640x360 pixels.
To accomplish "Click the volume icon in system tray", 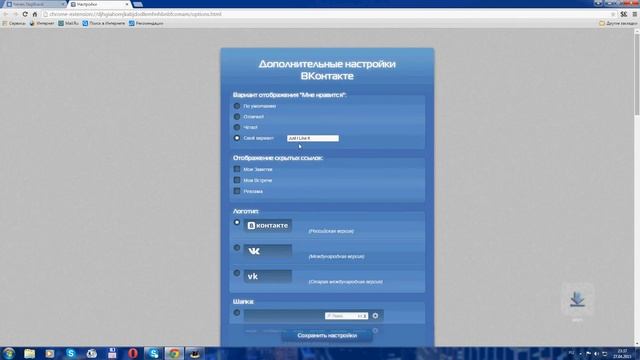I will [597, 353].
